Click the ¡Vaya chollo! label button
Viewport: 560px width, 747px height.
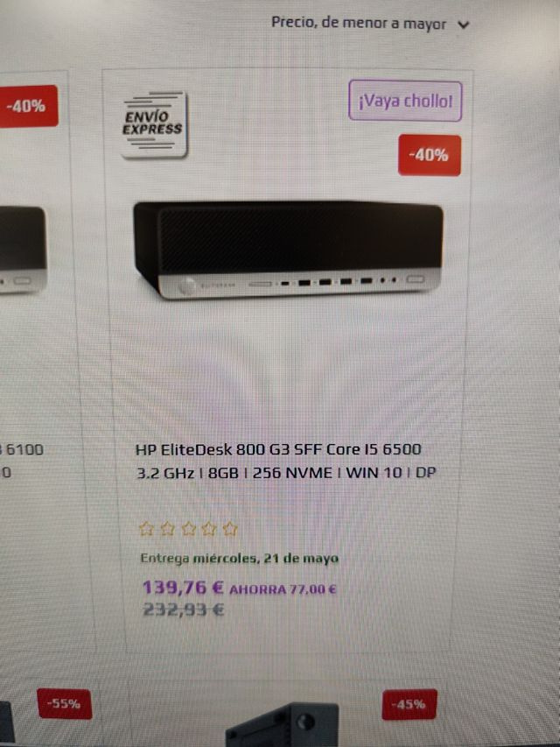(405, 101)
